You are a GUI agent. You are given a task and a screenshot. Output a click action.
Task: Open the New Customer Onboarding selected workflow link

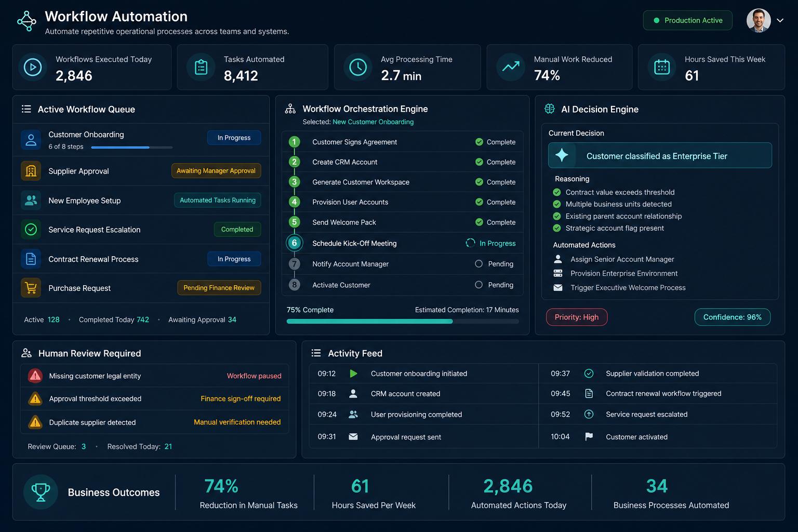pyautogui.click(x=373, y=122)
